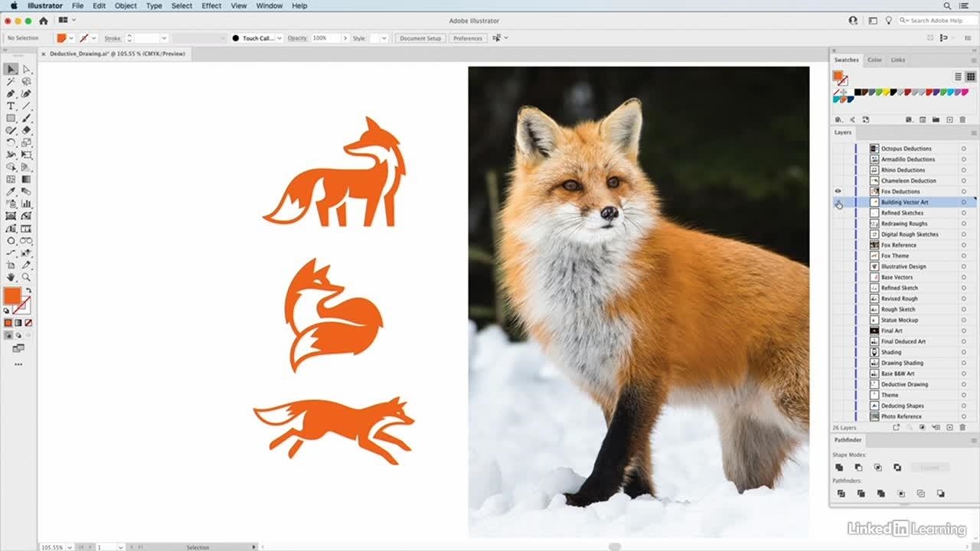Click the Minus Back pathfinder icon
Viewport: 980px width, 551px height.
pos(940,494)
